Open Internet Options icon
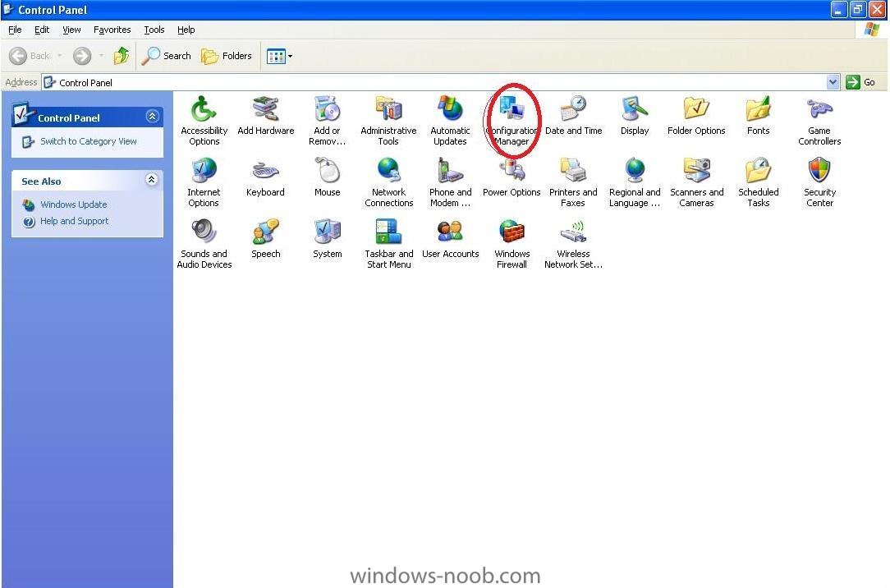 pos(204,182)
